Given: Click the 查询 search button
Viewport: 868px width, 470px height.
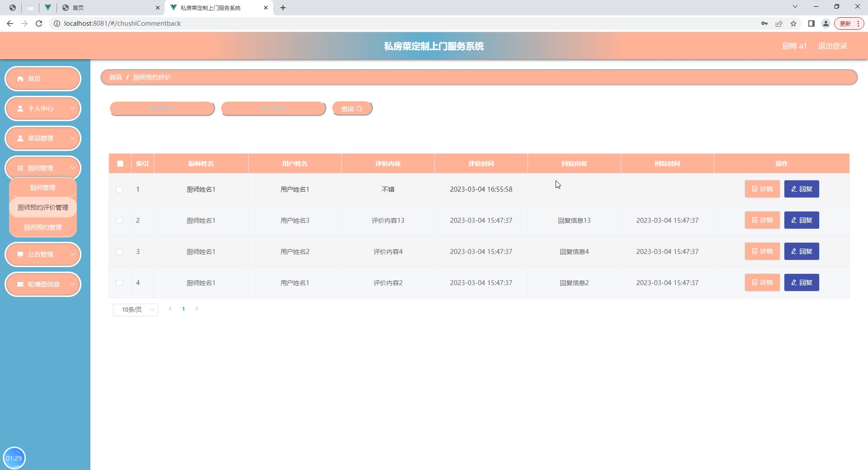Looking at the screenshot, I should pyautogui.click(x=352, y=108).
